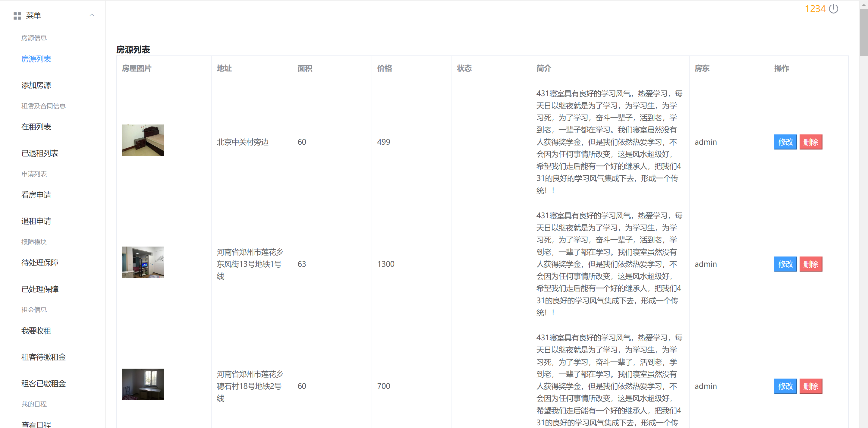Click 修改 for the 东风街13号 listing
The height and width of the screenshot is (428, 868).
tap(785, 264)
